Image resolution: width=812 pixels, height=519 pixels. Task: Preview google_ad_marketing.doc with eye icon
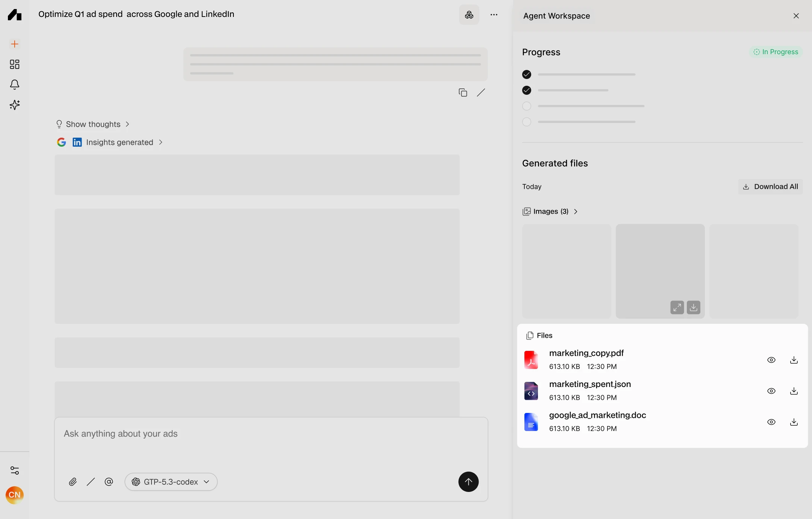[771, 422]
